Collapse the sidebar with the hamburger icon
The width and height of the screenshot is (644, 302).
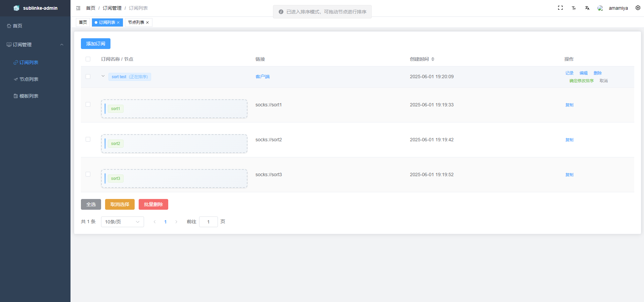click(78, 8)
